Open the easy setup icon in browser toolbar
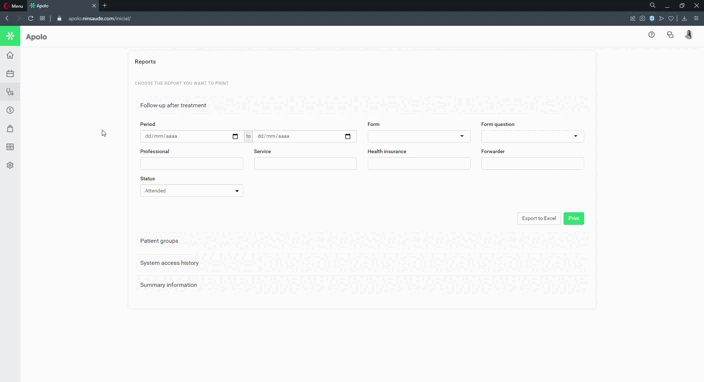The image size is (704, 382). pos(696,18)
